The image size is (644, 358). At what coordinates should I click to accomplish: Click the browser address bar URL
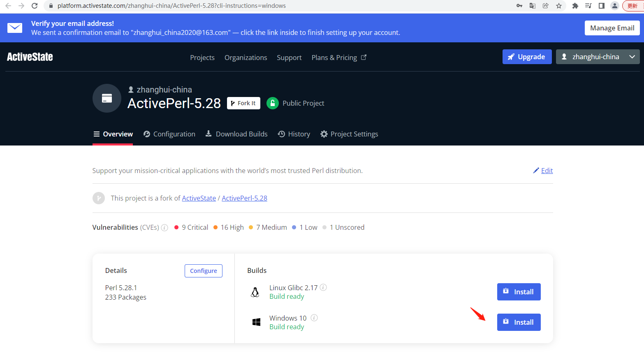click(x=171, y=6)
